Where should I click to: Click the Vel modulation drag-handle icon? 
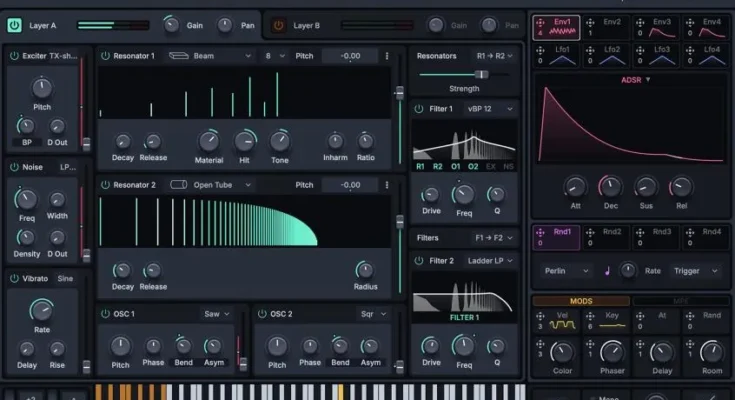pos(540,316)
